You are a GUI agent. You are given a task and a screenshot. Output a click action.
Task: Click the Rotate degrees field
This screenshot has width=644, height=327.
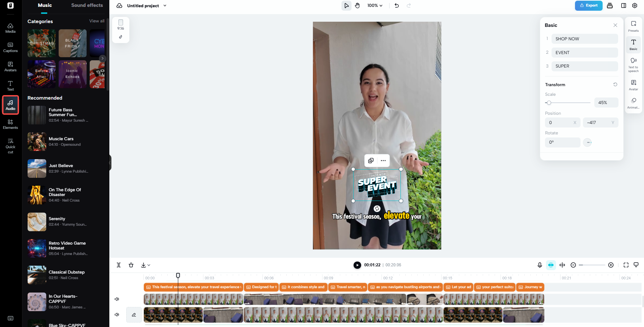coord(563,142)
